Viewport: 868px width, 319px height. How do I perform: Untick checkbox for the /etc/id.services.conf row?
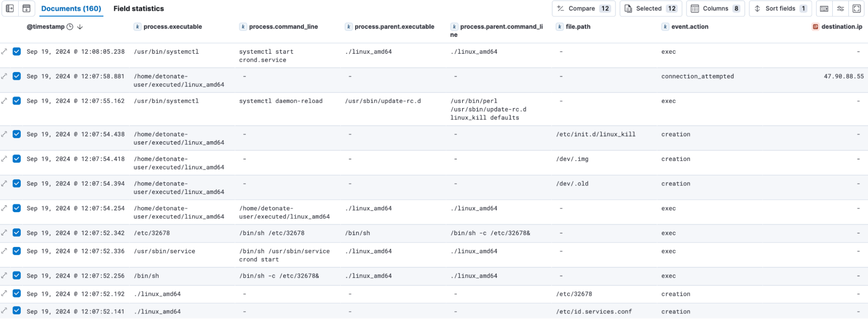(x=17, y=311)
